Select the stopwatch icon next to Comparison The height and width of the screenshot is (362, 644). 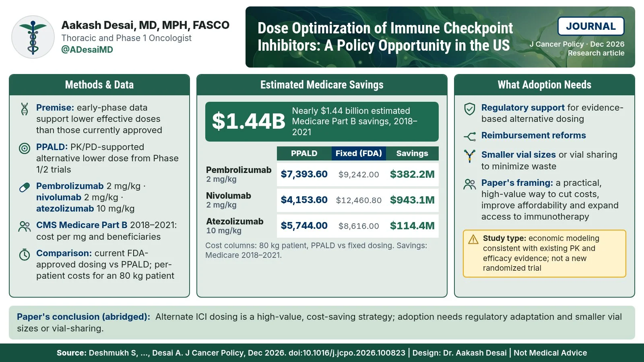tap(25, 255)
